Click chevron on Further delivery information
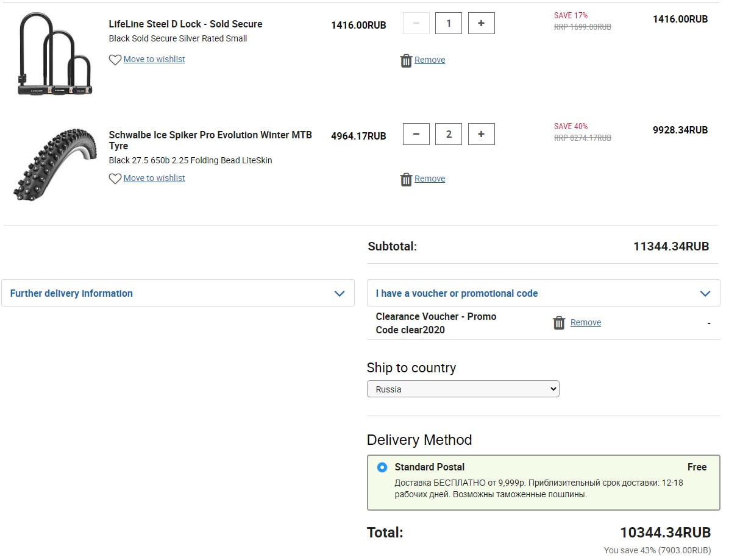Viewport: 740px width, 560px height. 340,294
